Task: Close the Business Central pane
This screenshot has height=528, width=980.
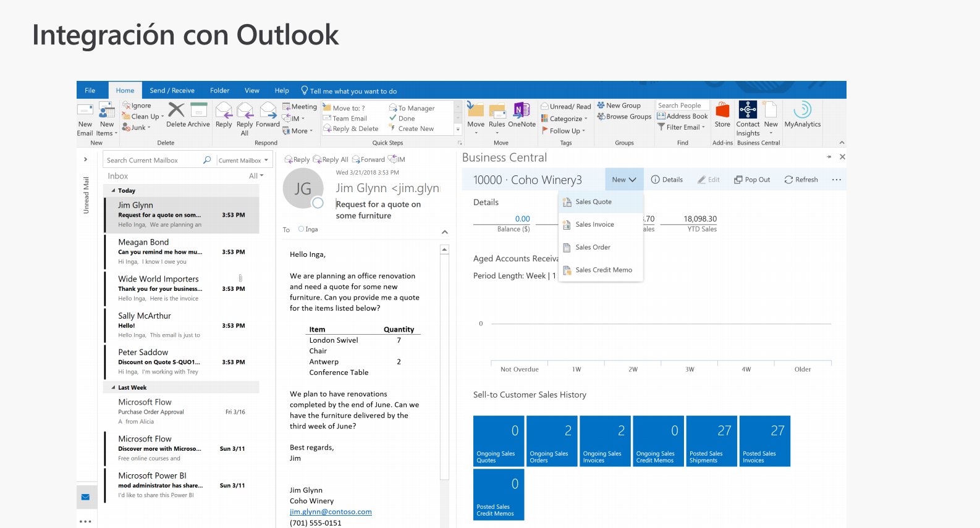Action: 842,157
